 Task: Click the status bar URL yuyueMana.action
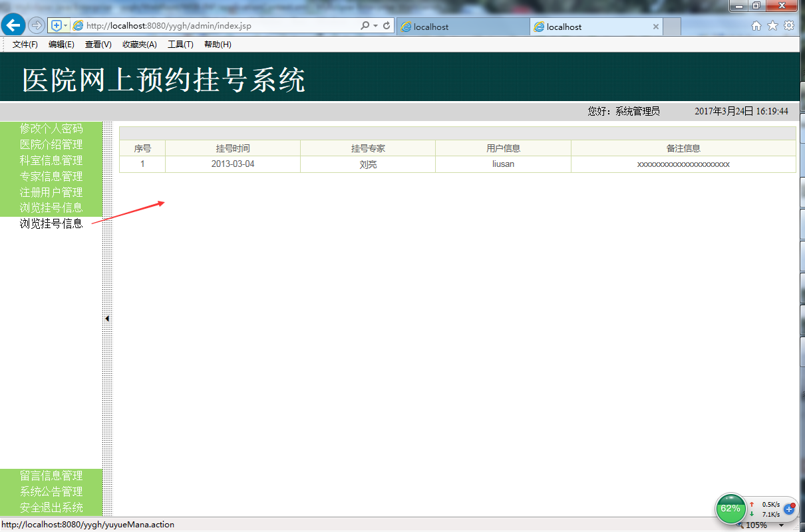click(x=87, y=525)
